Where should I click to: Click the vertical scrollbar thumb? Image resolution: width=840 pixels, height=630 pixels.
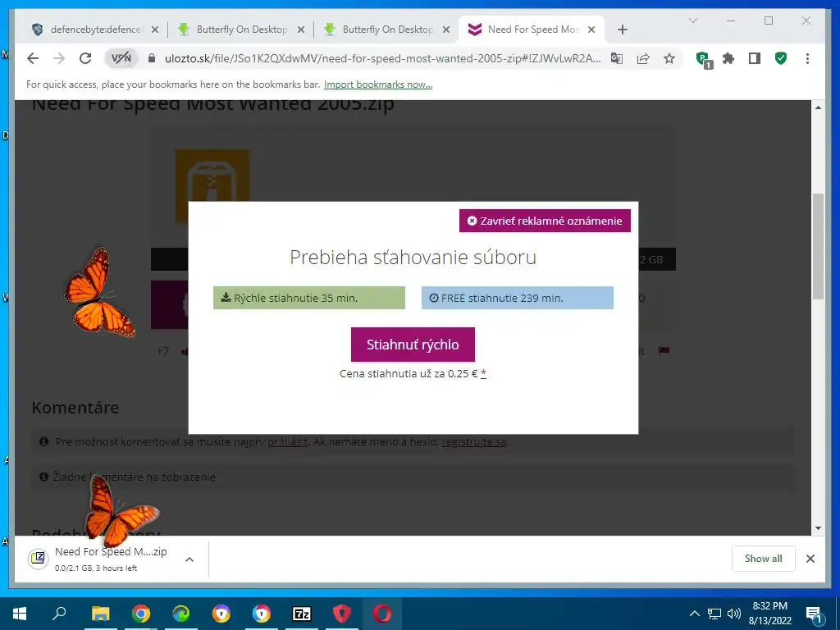point(818,246)
